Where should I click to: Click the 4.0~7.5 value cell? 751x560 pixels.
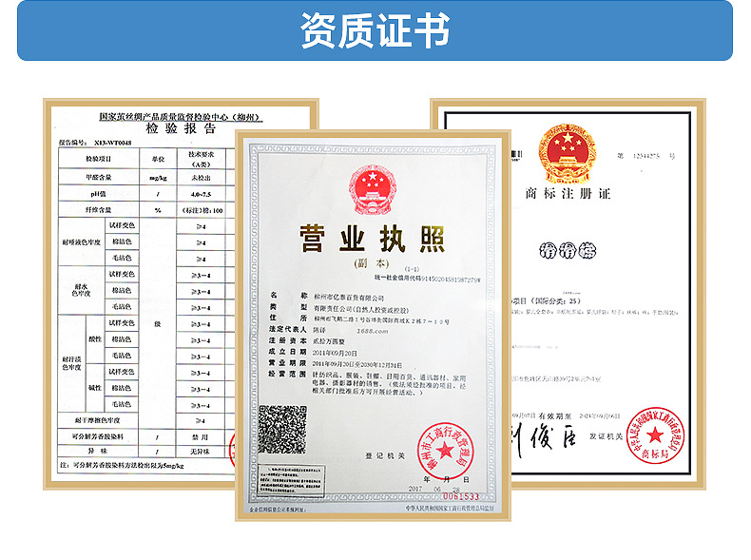202,195
